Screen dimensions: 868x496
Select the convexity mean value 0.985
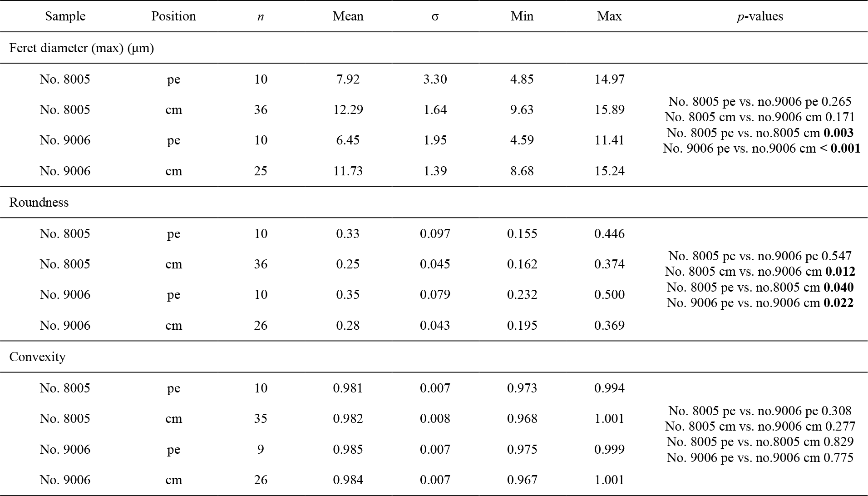point(348,450)
